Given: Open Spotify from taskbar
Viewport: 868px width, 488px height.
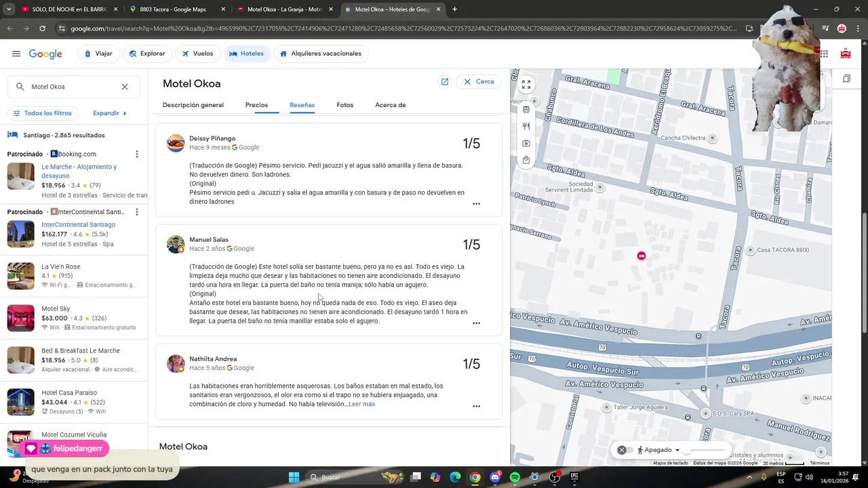Looking at the screenshot, I should 515,477.
